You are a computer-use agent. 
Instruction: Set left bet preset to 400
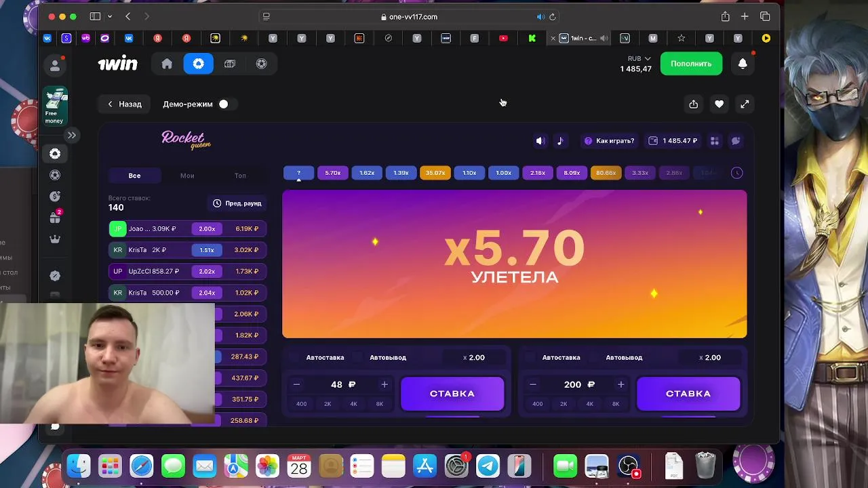[x=301, y=404]
